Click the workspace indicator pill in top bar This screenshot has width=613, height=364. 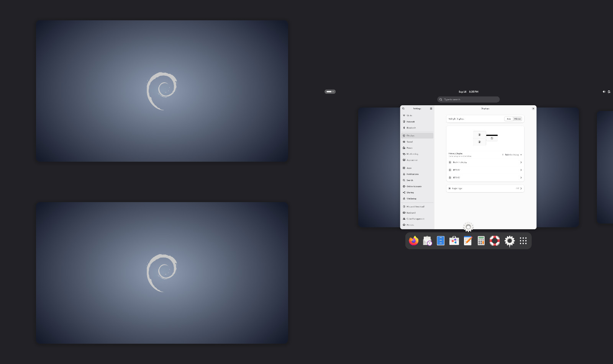[x=330, y=92]
